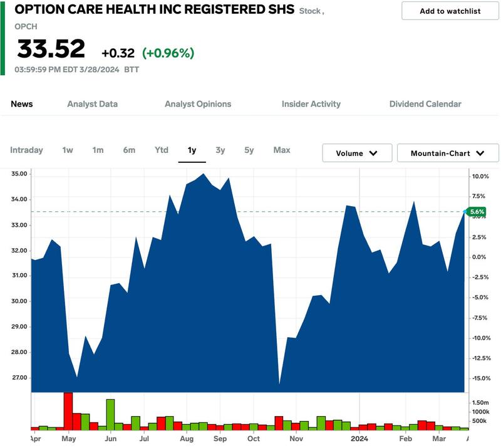Click the tall green volume bar near Jun
The image size is (501, 448).
110,414
